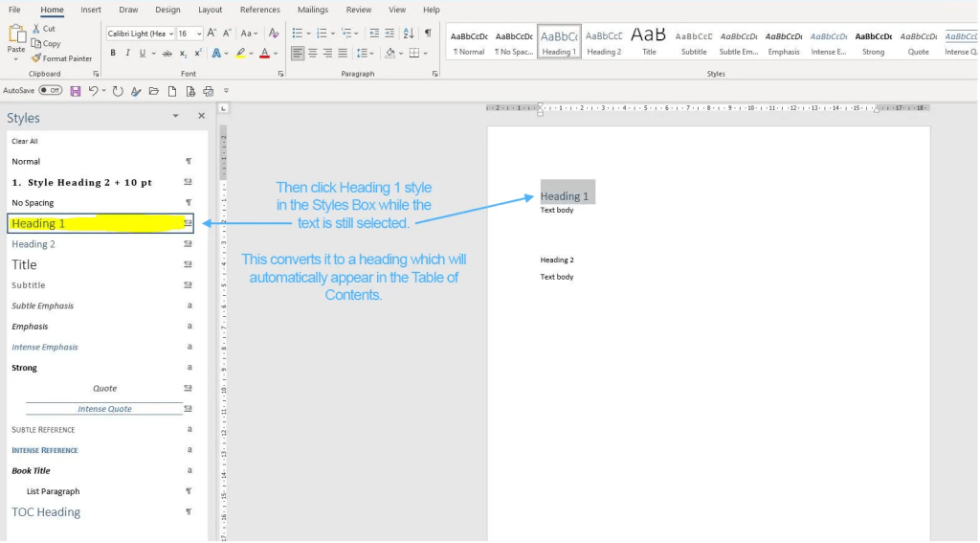Toggle the AutoSave switch
Screen dimensions: 980x543
(x=51, y=91)
